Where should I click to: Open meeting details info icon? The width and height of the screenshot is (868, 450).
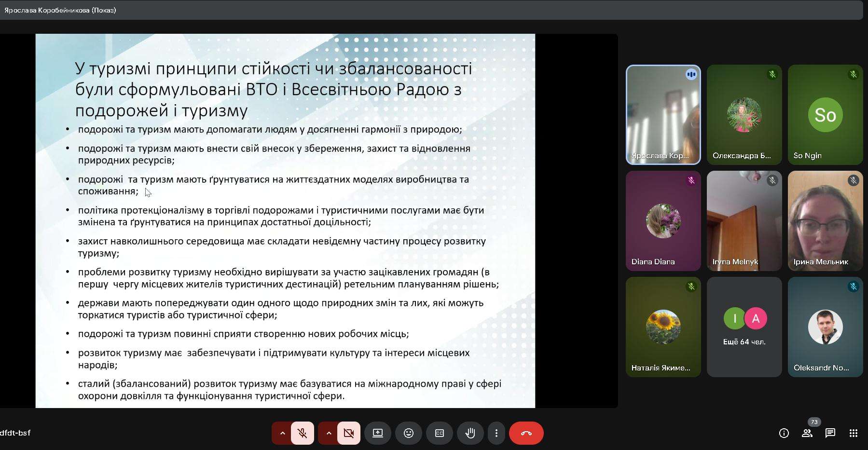(784, 433)
